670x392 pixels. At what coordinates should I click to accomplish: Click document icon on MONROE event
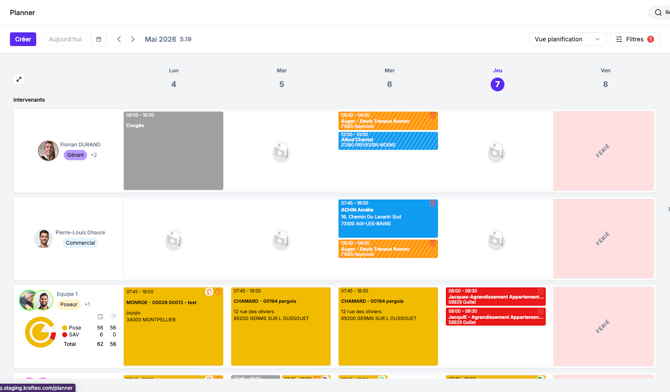209,292
